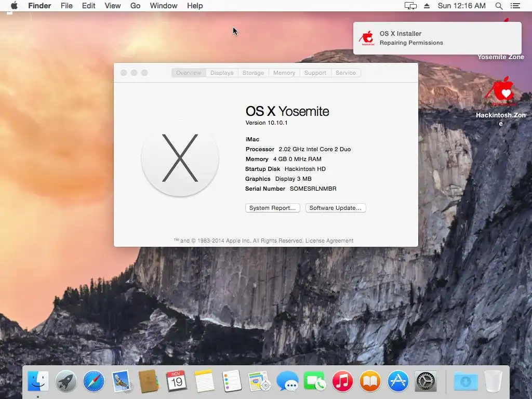Click the serial number SOMESRLNMBR
The image size is (532, 399).
(313, 189)
